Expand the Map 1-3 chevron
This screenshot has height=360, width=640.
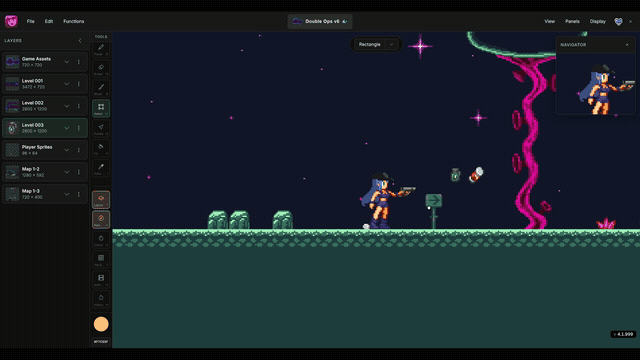coord(67,194)
